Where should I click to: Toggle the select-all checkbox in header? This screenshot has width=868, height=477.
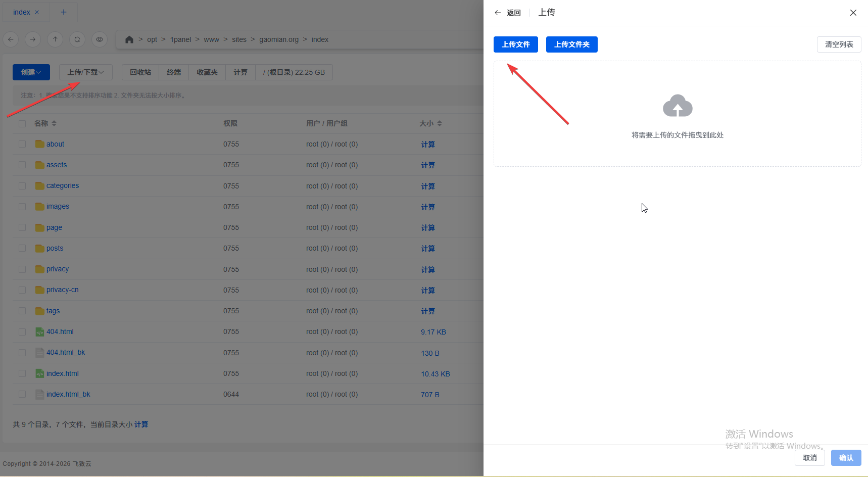(x=22, y=124)
